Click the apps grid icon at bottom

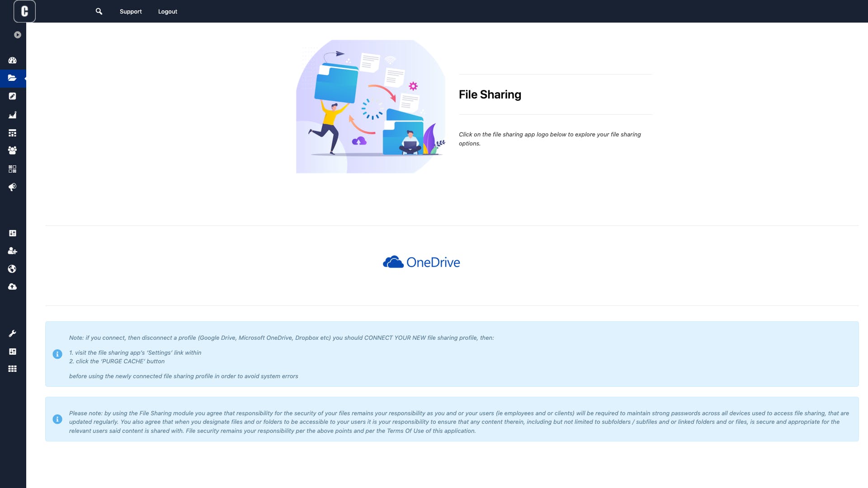(13, 369)
